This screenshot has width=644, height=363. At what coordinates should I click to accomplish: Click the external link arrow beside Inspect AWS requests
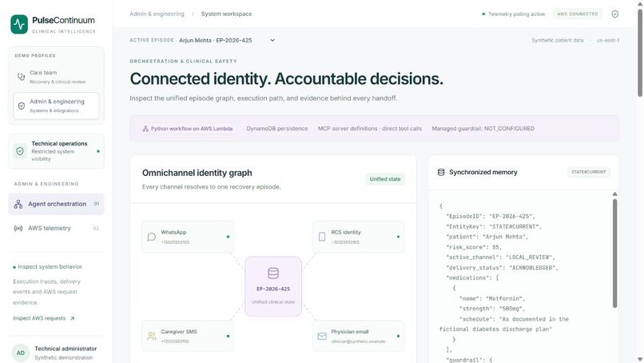(x=72, y=318)
